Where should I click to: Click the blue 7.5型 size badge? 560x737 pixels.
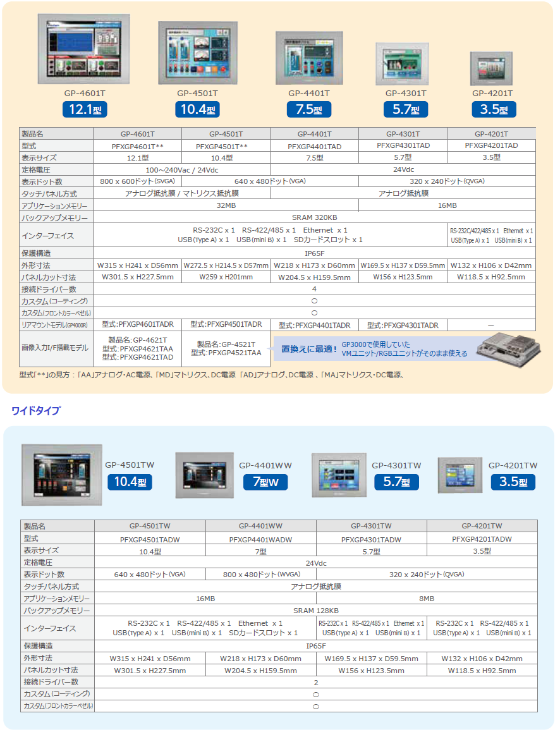pyautogui.click(x=308, y=109)
